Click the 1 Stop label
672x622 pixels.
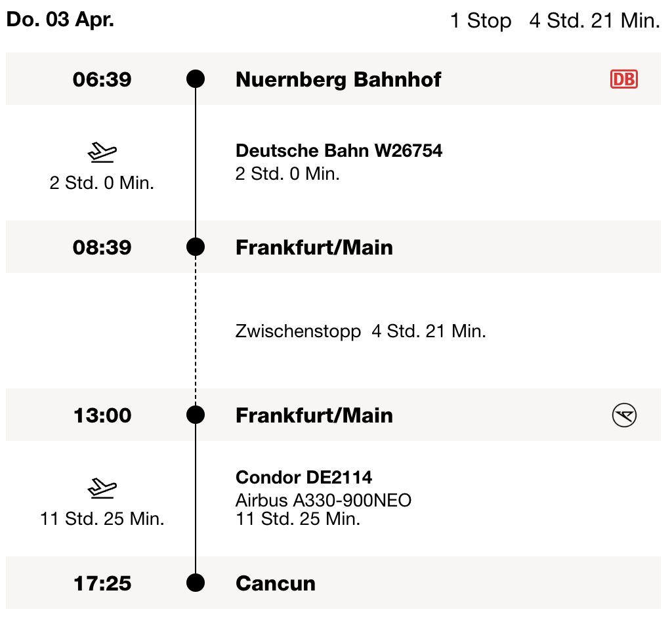pos(480,21)
